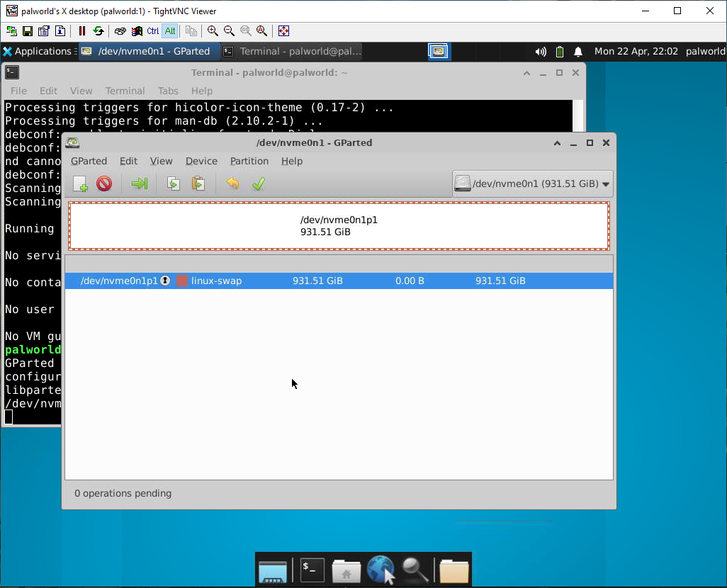Open the Help menu in GParted
This screenshot has height=588, width=727.
[x=292, y=161]
